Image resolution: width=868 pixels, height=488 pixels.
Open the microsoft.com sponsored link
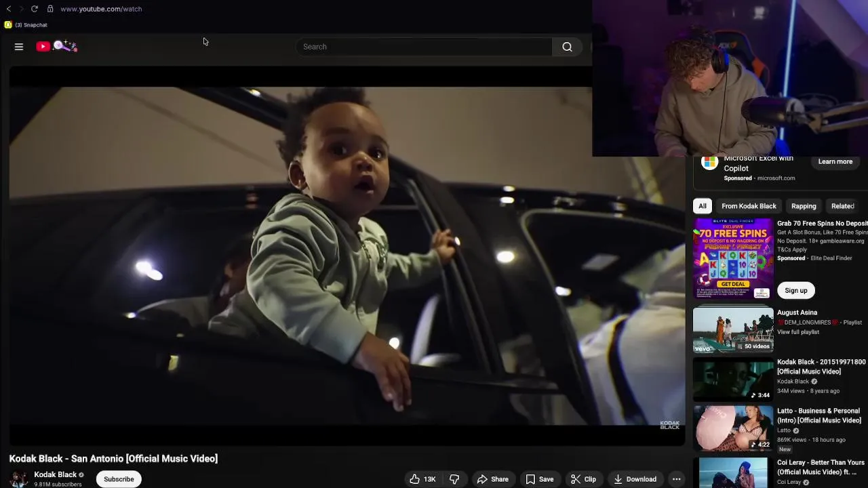[776, 178]
